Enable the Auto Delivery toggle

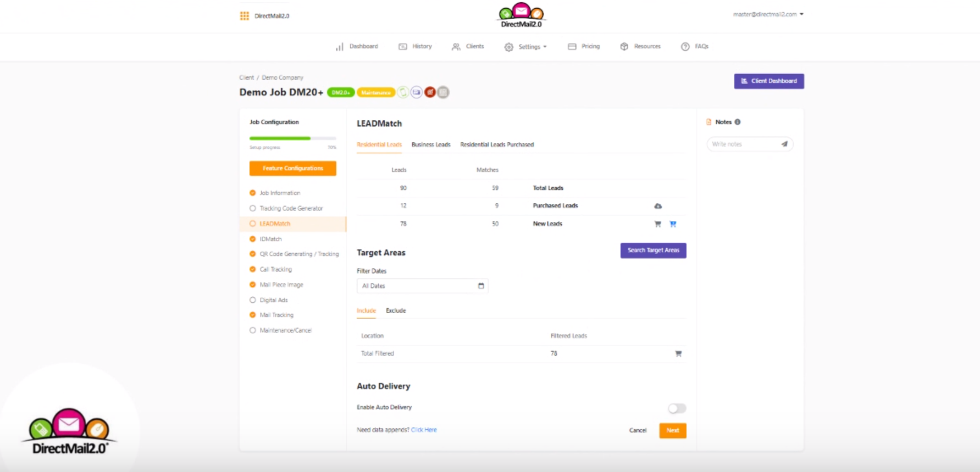point(677,408)
